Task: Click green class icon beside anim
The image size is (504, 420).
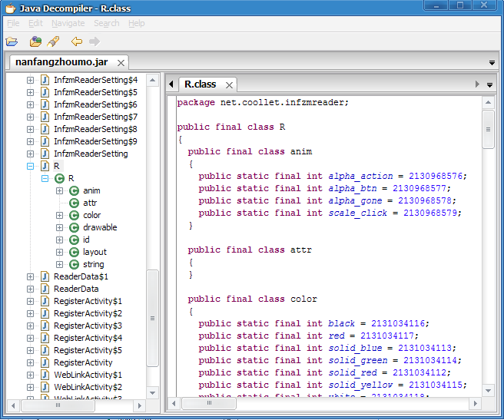Action: [x=75, y=191]
